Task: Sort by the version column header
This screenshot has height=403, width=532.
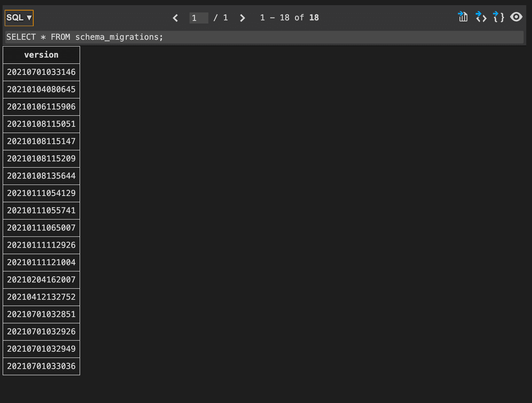Action: point(41,55)
